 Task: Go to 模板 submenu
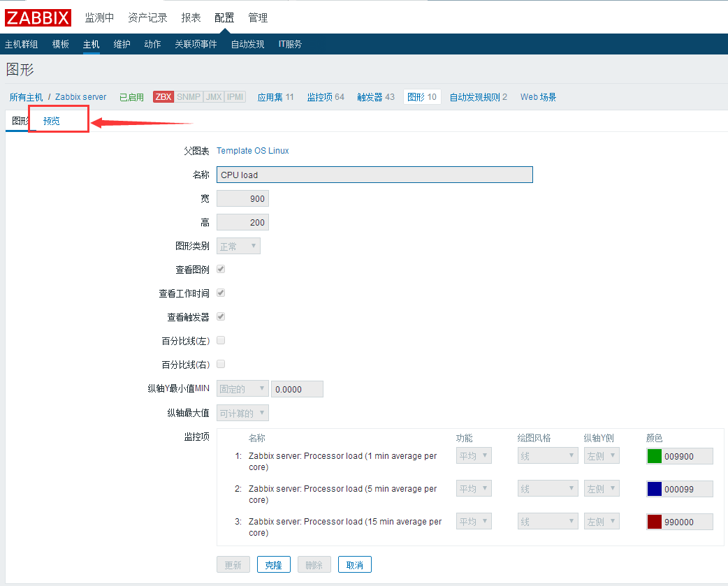[60, 44]
